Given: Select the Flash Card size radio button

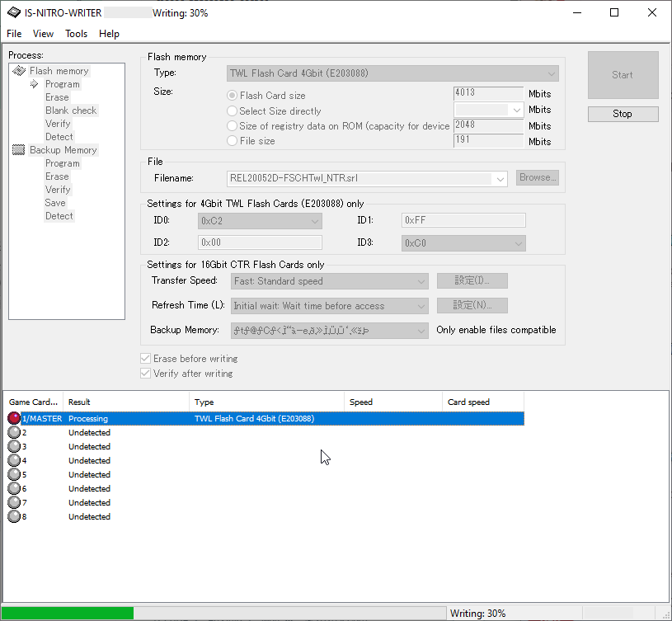Looking at the screenshot, I should 232,95.
